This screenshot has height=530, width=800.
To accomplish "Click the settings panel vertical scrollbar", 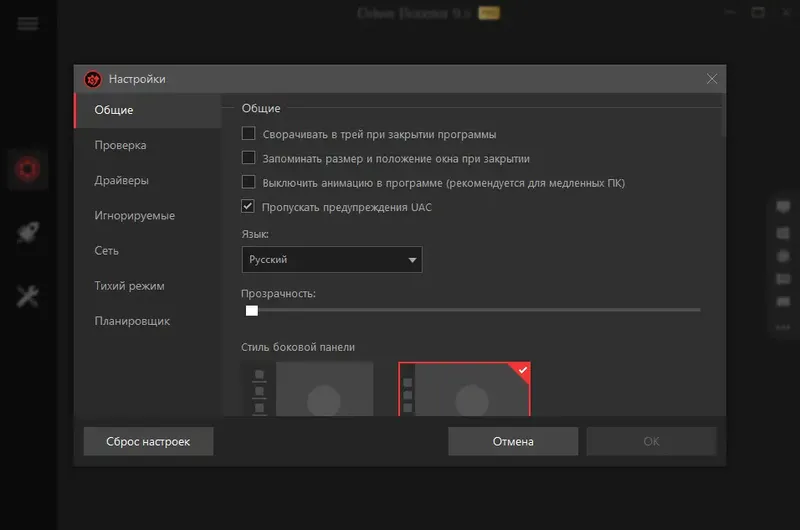I will click(723, 117).
